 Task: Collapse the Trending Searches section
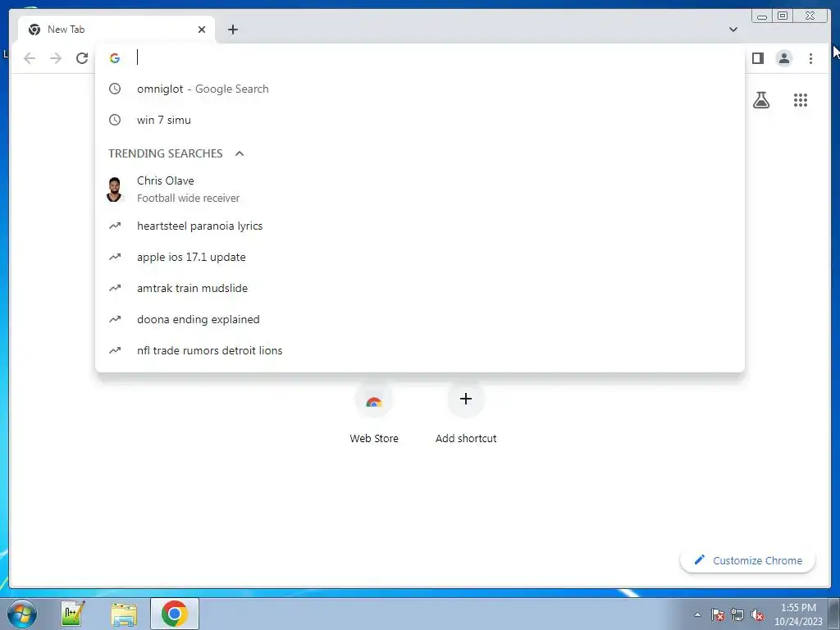pos(240,153)
